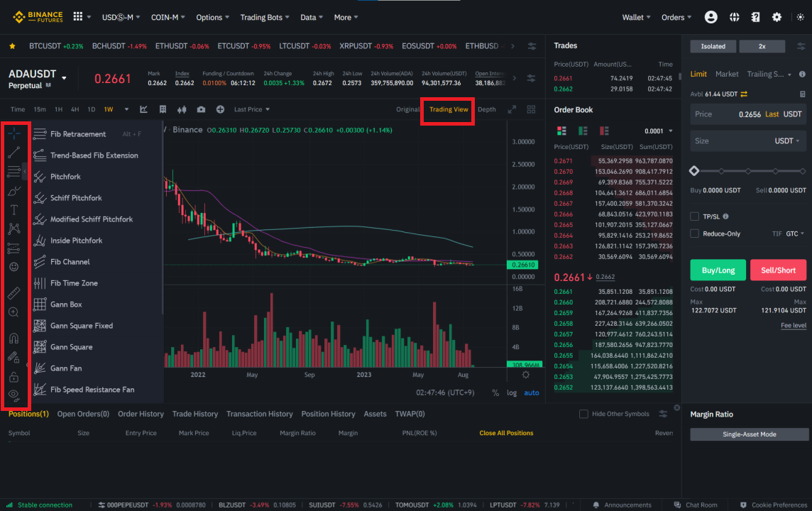Adjust the order size percentage slider handle

tap(694, 171)
